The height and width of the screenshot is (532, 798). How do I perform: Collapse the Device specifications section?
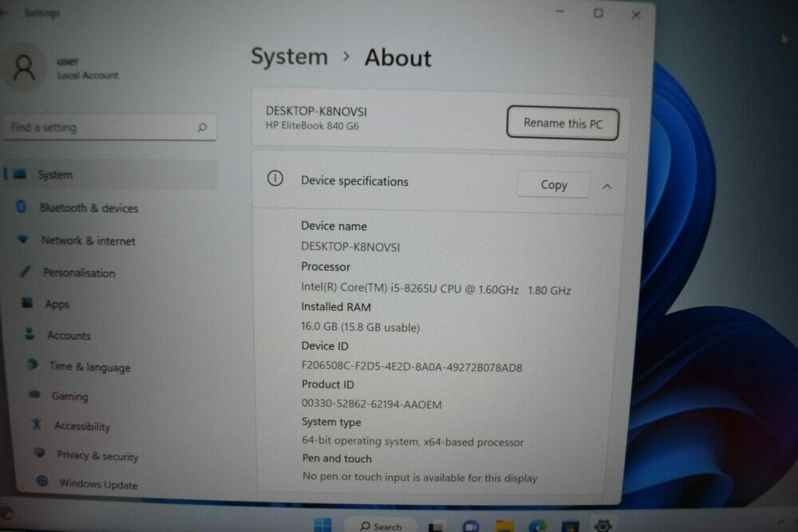[606, 187]
